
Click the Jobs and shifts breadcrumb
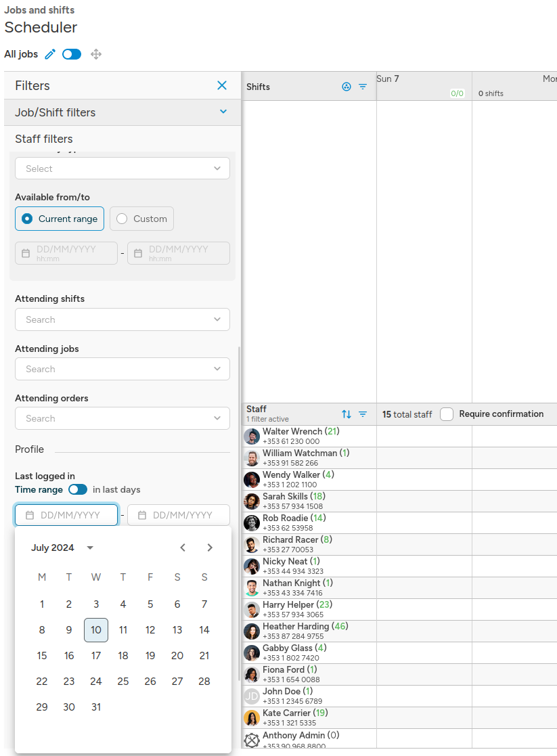(39, 10)
